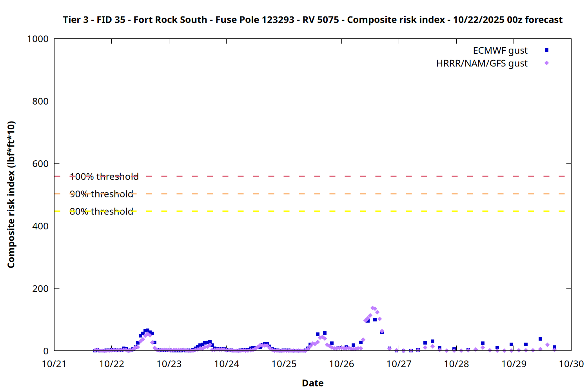Select the 10/26 date tick label
Image resolution: width=588 pixels, height=392 pixels.
click(x=341, y=364)
